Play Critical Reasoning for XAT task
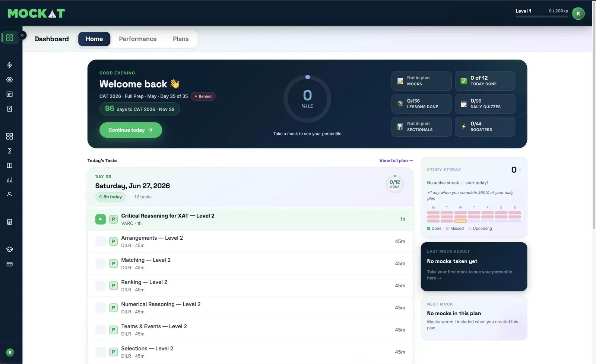Viewport: 596px width, 364px height. [101, 219]
